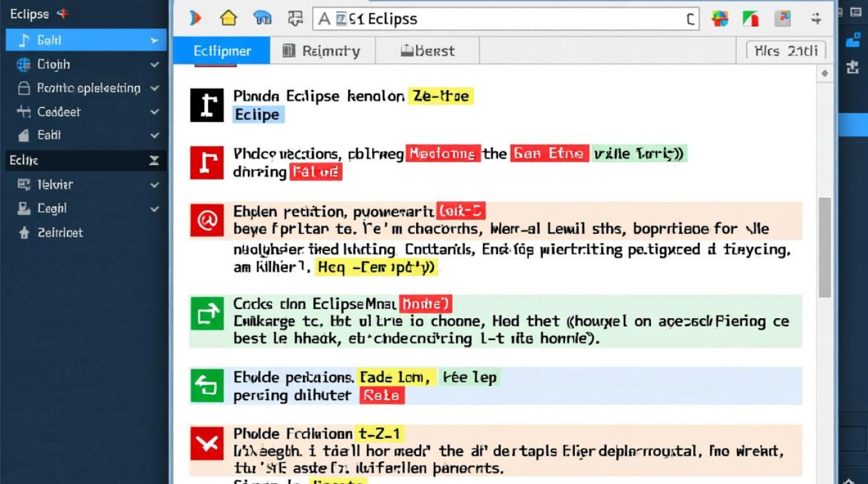Click the house-arrow icon beside Zelrdoet
868x484 pixels.
(24, 232)
